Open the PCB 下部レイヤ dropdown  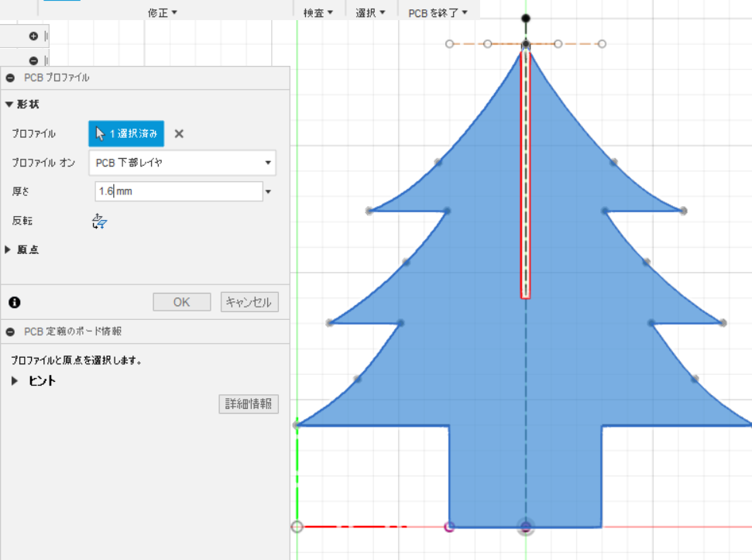click(182, 163)
